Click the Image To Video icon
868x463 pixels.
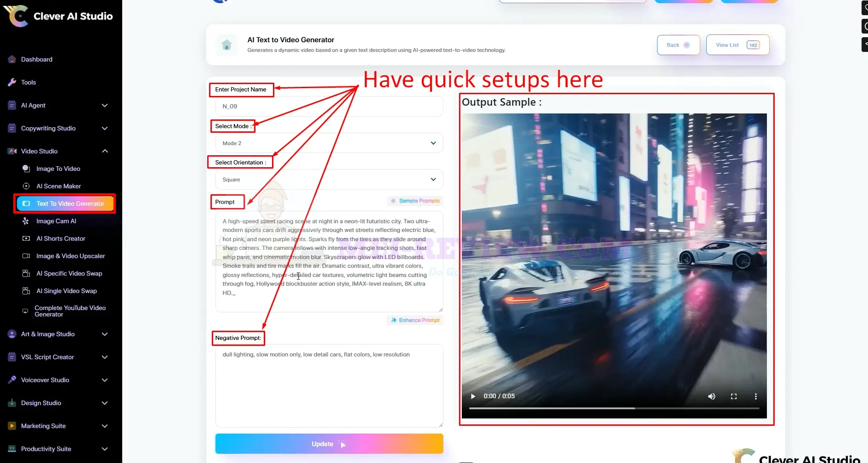click(x=26, y=169)
